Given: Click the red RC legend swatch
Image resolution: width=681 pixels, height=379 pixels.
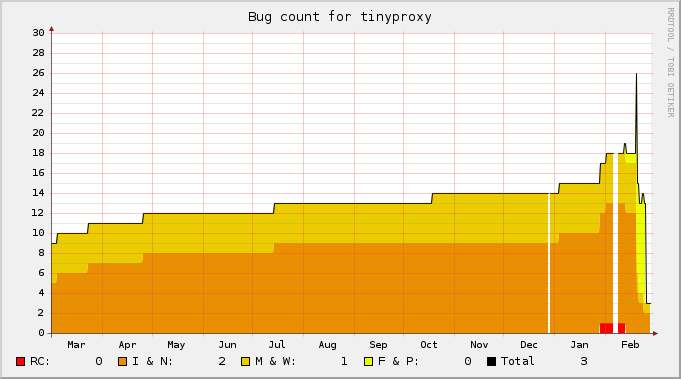Looking at the screenshot, I should pyautogui.click(x=20, y=361).
